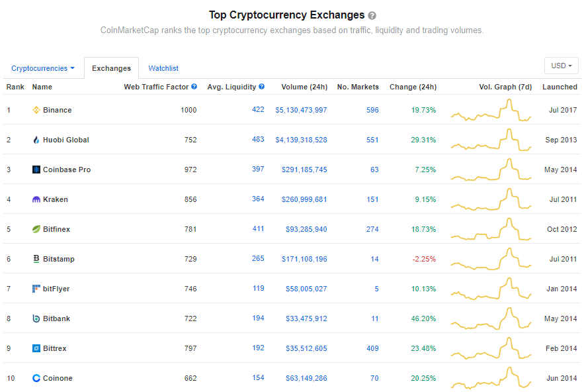
Task: Sort table by Change (24h) column
Action: pos(413,87)
